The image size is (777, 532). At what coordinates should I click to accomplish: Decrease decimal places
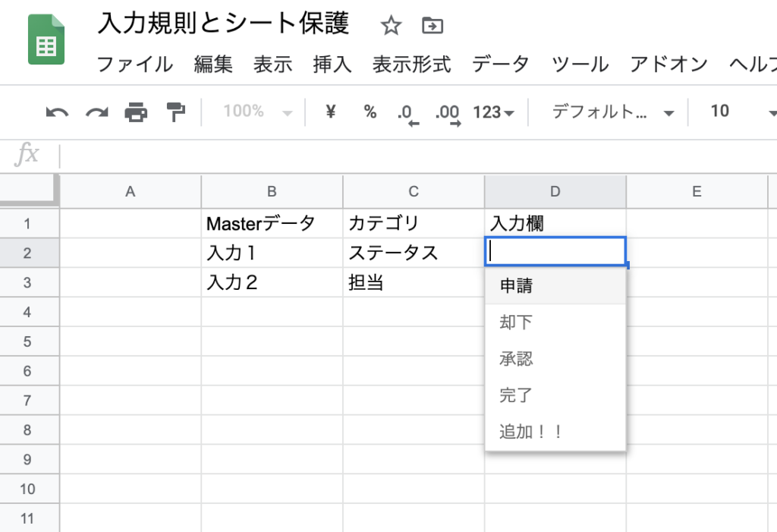click(407, 114)
